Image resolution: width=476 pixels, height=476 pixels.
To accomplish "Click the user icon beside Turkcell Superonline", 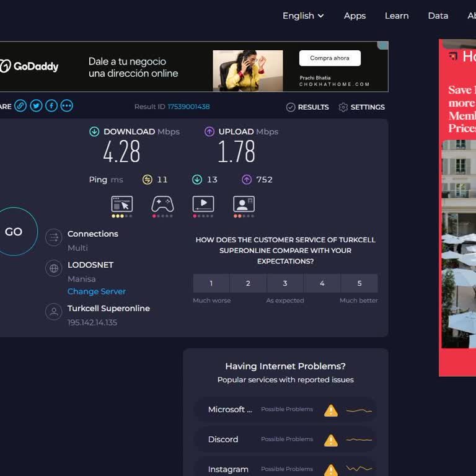I will (54, 312).
